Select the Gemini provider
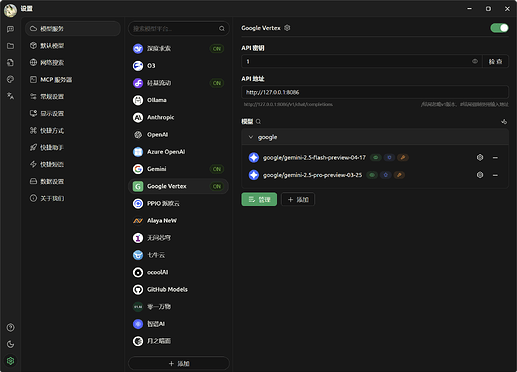This screenshot has height=372, width=517. click(x=178, y=169)
